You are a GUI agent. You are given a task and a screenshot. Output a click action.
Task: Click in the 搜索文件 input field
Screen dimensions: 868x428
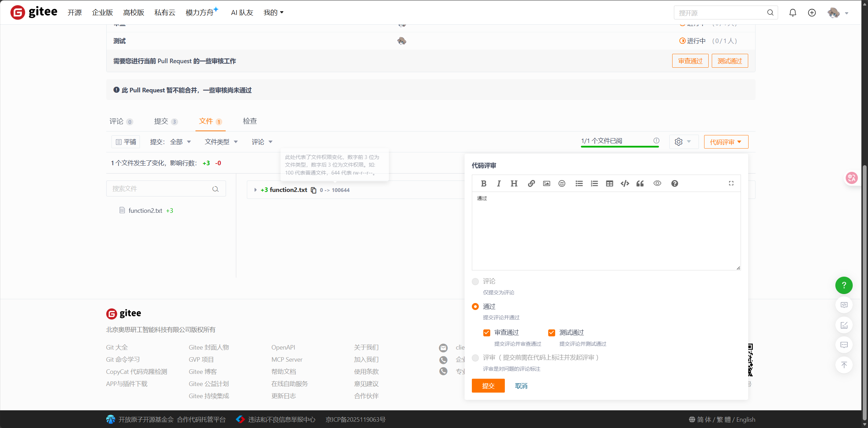click(x=160, y=189)
